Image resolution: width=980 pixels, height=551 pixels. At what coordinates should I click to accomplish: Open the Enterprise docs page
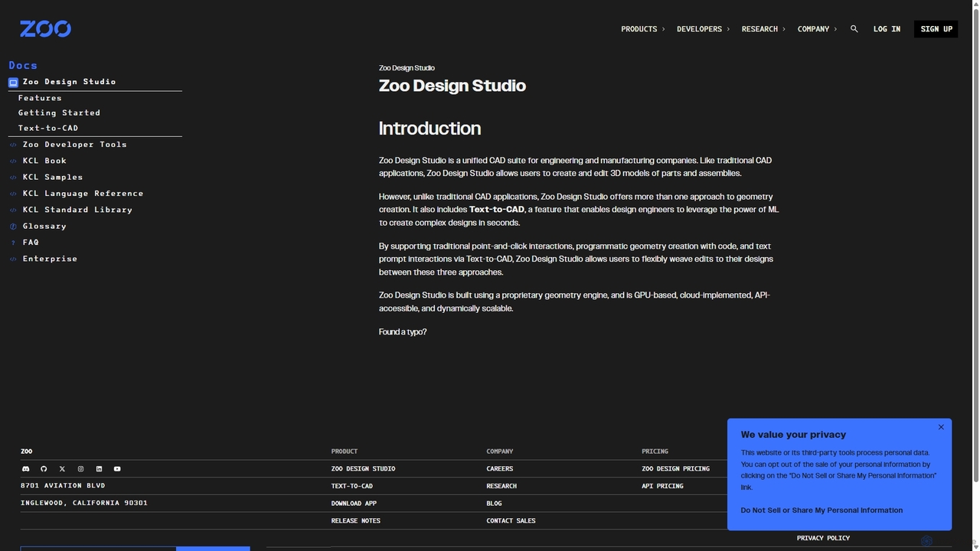(x=50, y=259)
